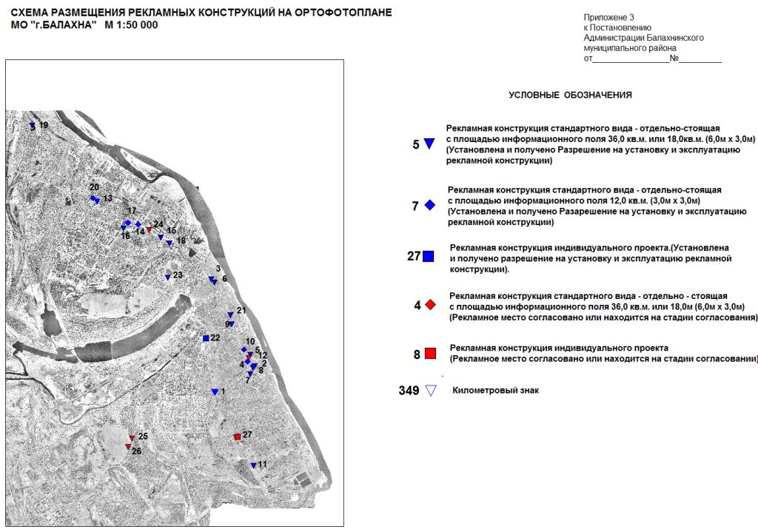Select legend red square beside number 8
This screenshot has width=758, height=532.
tap(430, 354)
